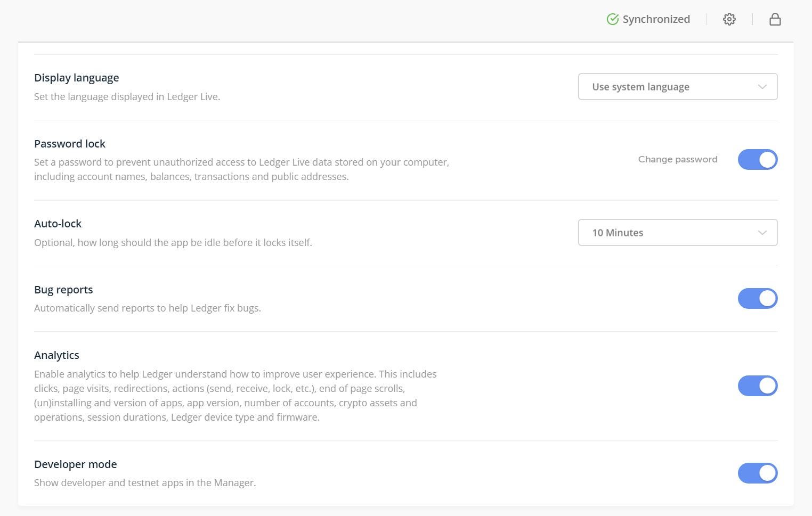The height and width of the screenshot is (516, 812).
Task: Click the Synchronized status label
Action: (656, 19)
